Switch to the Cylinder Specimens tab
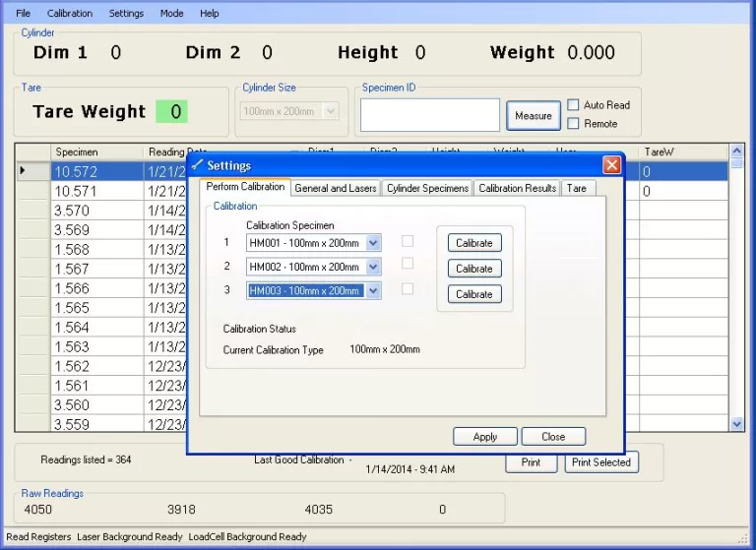 427,188
